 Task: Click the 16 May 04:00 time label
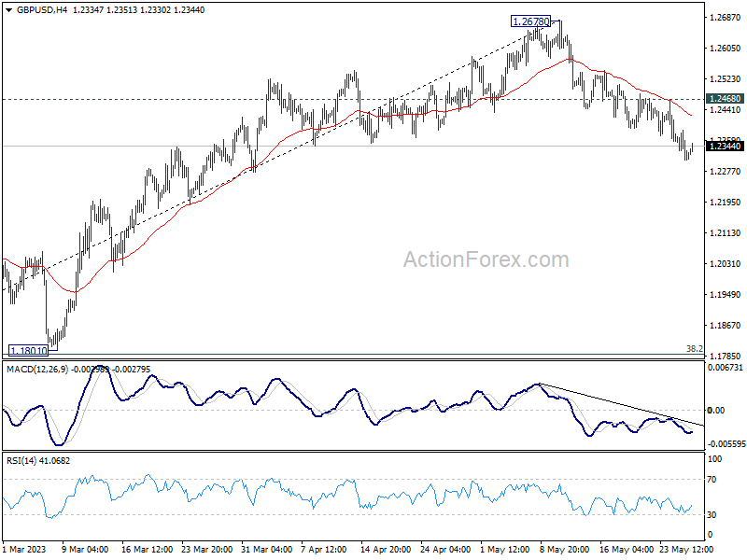pyautogui.click(x=627, y=550)
